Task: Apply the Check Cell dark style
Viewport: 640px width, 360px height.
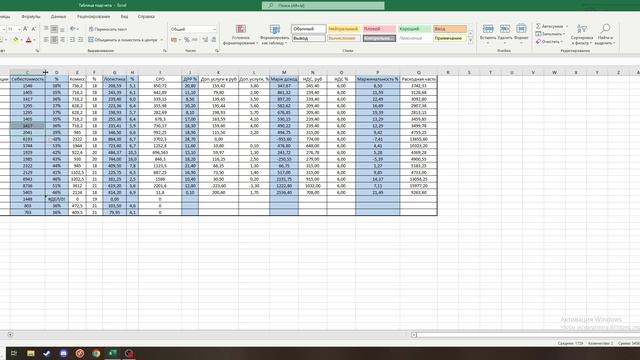Action: 379,38
